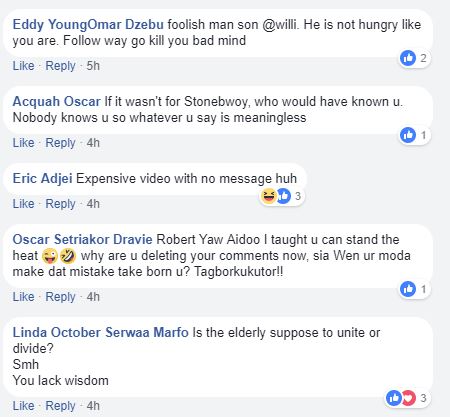Open the like reaction count on Acquah Oscar's comment
Image resolution: width=450 pixels, height=417 pixels.
(x=415, y=135)
